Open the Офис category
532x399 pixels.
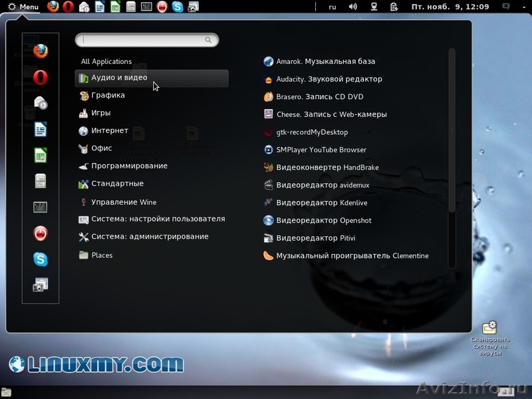pyautogui.click(x=95, y=148)
